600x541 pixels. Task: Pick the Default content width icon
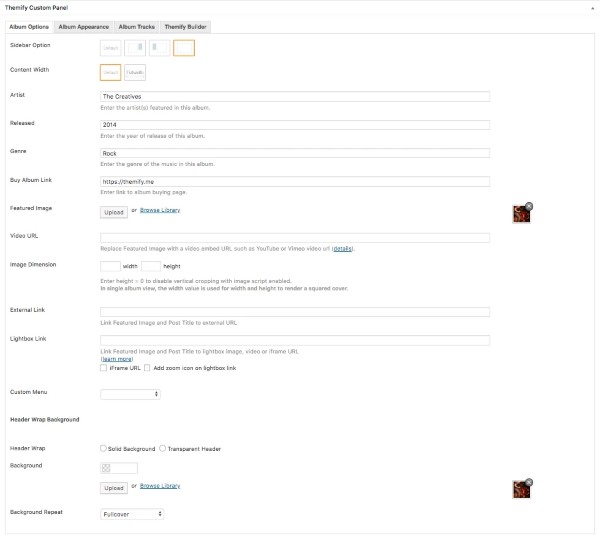tap(110, 72)
